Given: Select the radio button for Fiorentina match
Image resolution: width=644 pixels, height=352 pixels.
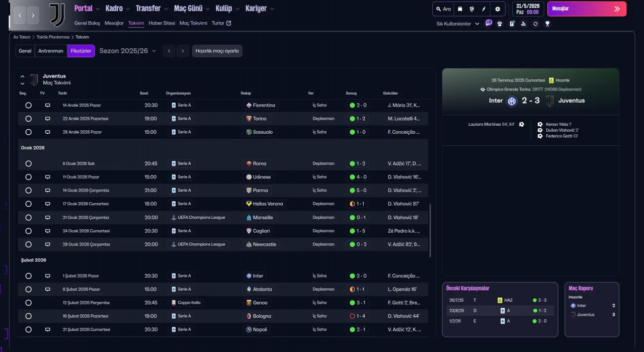Looking at the screenshot, I should [x=28, y=106].
